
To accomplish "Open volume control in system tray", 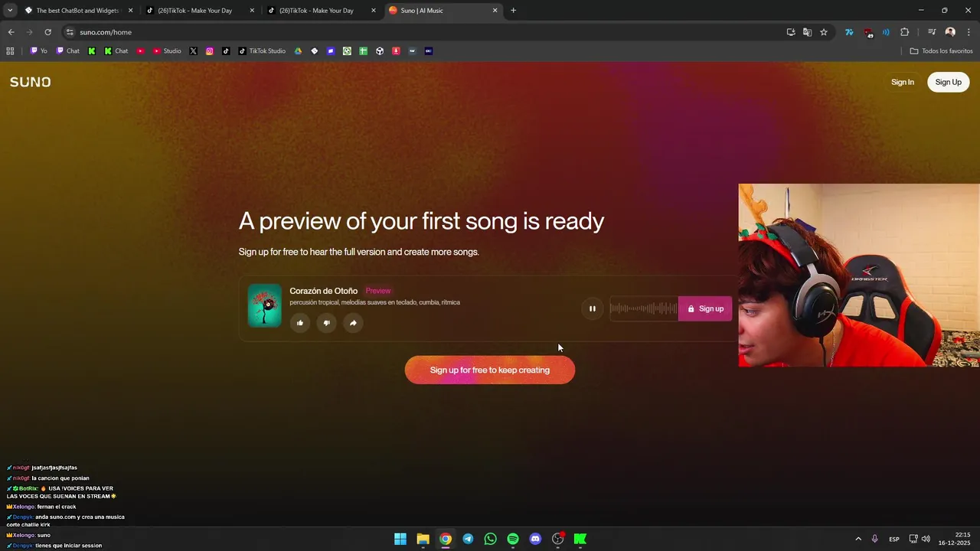I will (x=926, y=539).
